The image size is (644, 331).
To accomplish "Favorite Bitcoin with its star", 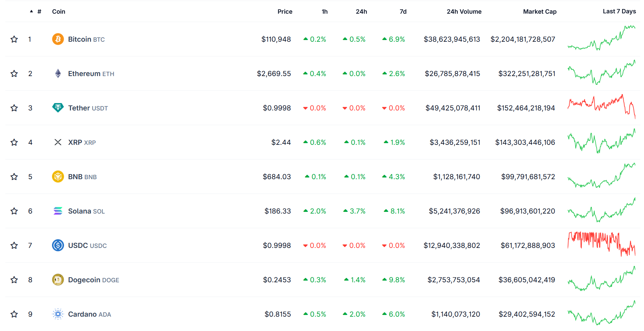I will (14, 39).
